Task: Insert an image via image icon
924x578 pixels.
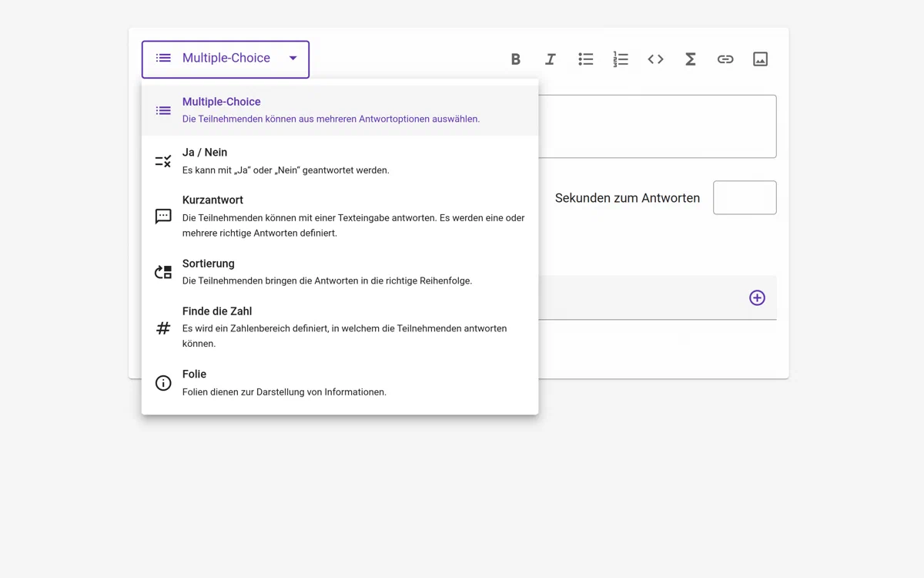Action: coord(760,59)
